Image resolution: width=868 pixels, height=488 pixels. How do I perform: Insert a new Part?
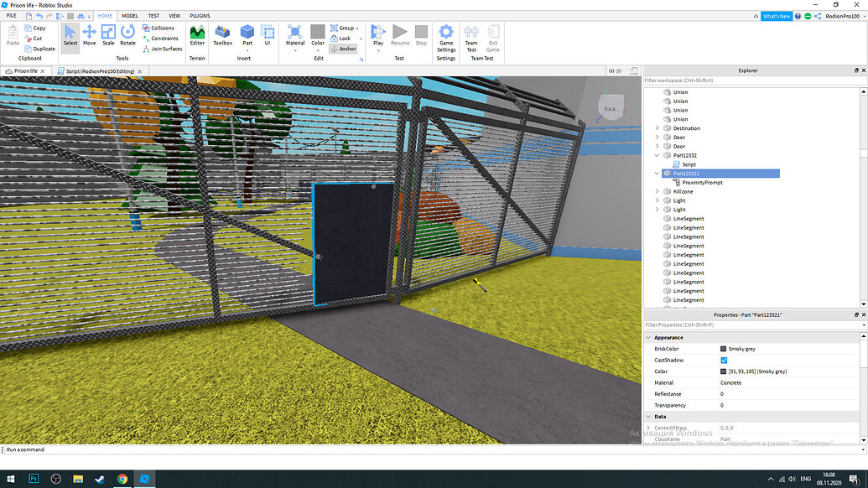(247, 38)
